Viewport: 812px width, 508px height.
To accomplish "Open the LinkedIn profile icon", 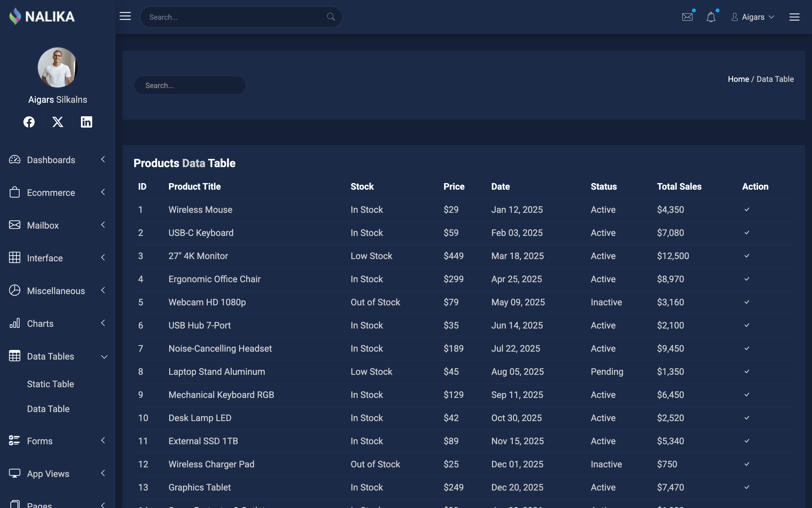I will 87,122.
